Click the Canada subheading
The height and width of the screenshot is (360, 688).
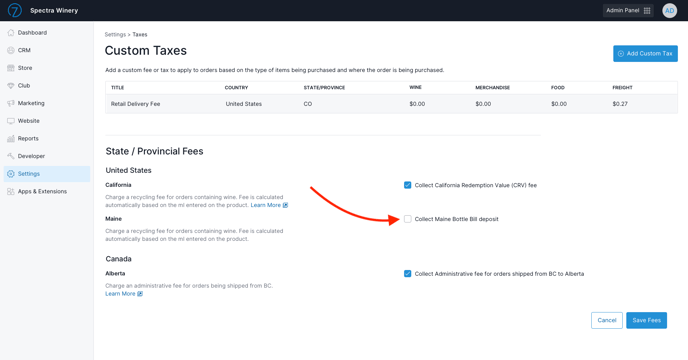pos(118,259)
